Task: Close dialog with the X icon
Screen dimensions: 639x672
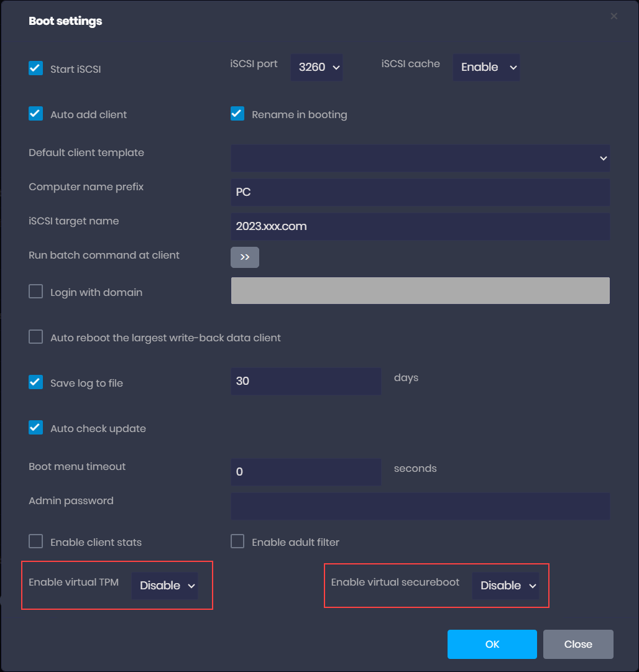Action: (x=614, y=16)
